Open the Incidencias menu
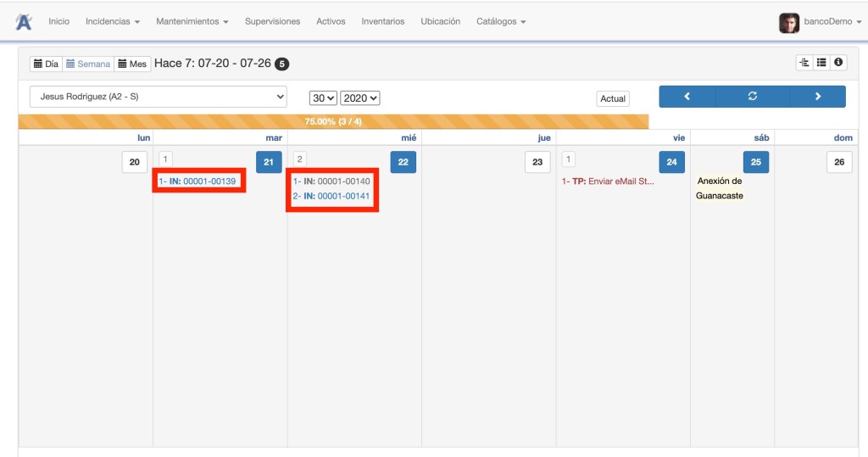The height and width of the screenshot is (457, 868). tap(112, 21)
